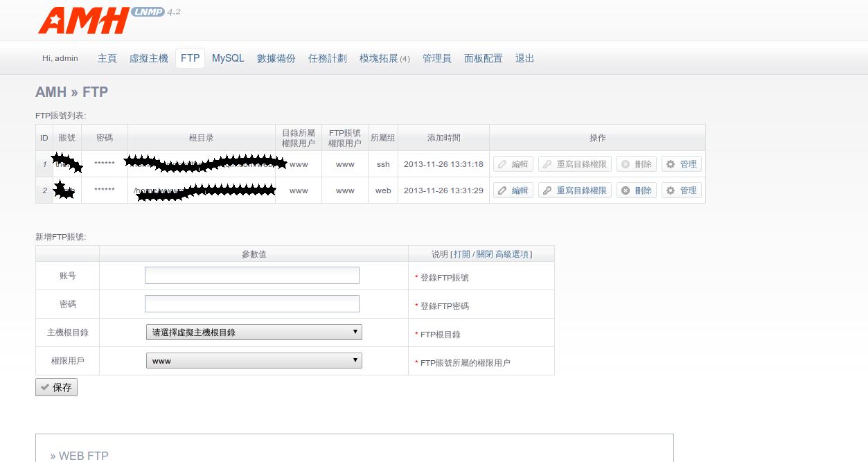Viewport: 868px width, 462px height.
Task: Open 數據備份 navigation item
Action: coord(276,59)
